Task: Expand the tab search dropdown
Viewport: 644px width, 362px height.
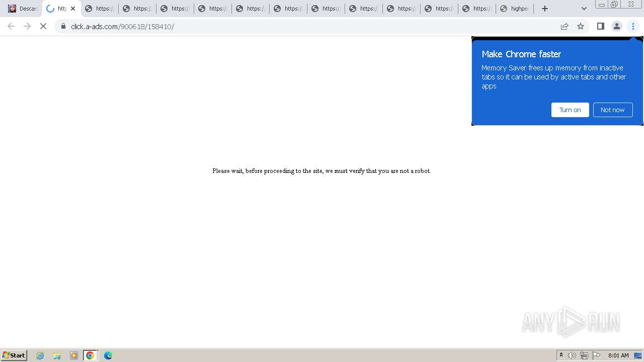Action: click(x=584, y=9)
